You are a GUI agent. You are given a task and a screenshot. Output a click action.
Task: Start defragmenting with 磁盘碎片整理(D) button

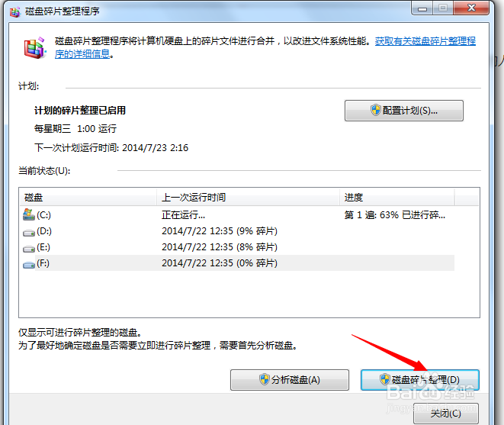420,380
